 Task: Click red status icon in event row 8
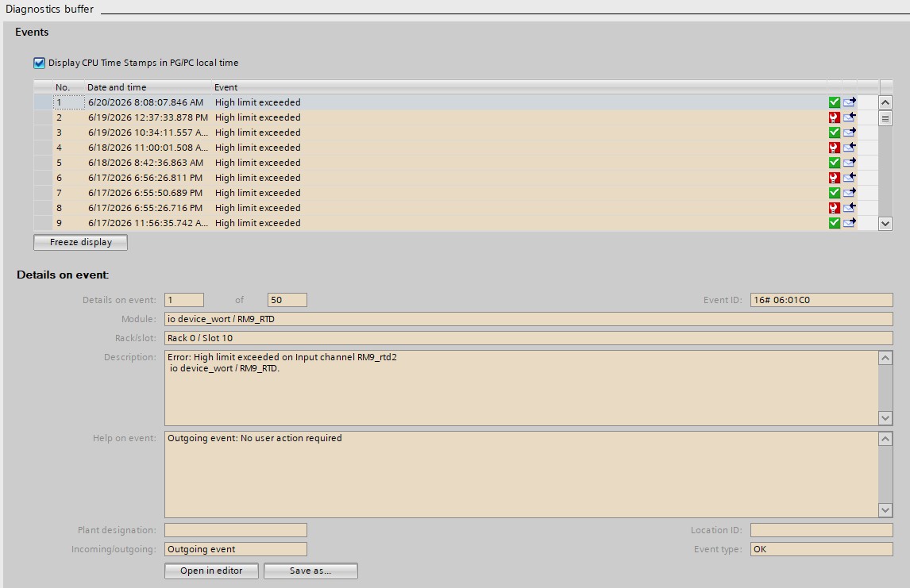pos(834,208)
